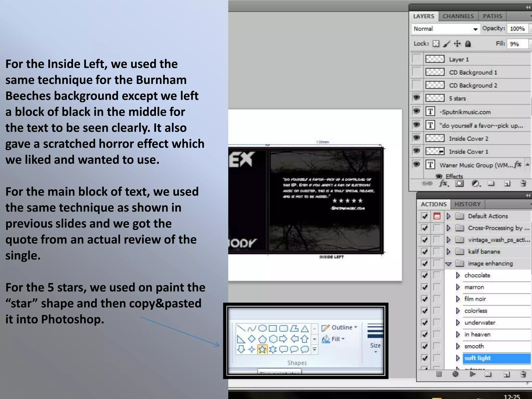Select the five-point star shape in Paint

coord(262,349)
